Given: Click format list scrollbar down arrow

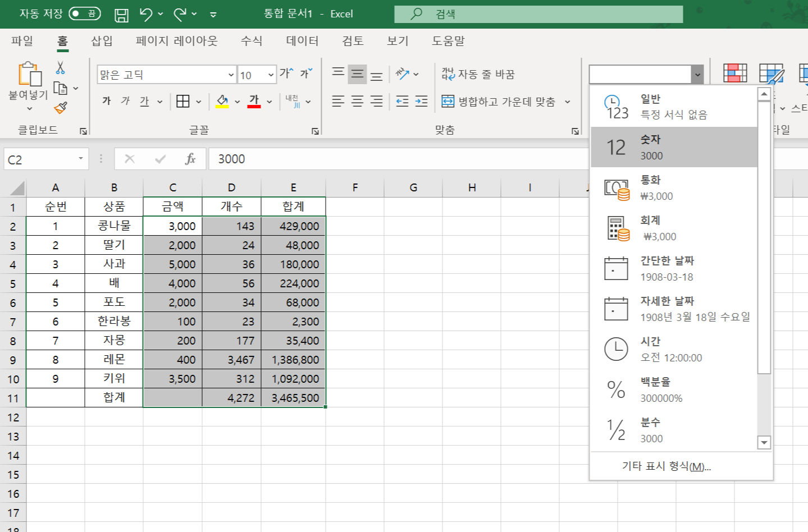Looking at the screenshot, I should 764,443.
